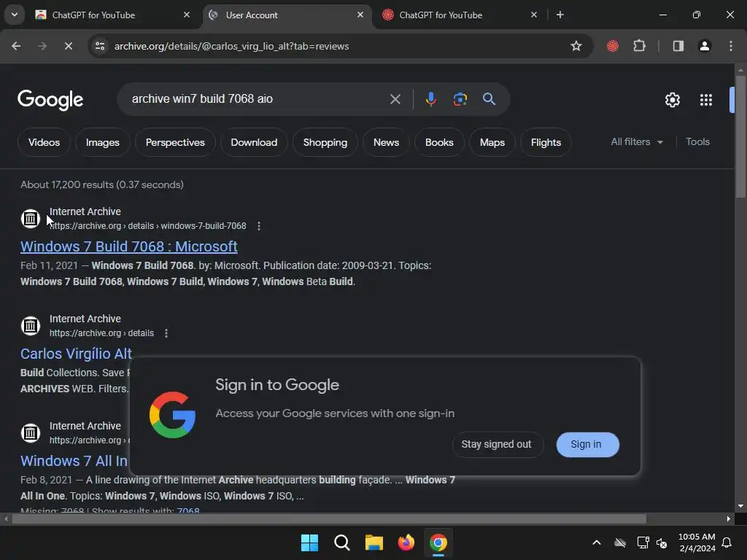The height and width of the screenshot is (560, 747).
Task: Open the Extensions puzzle icon
Action: click(639, 46)
